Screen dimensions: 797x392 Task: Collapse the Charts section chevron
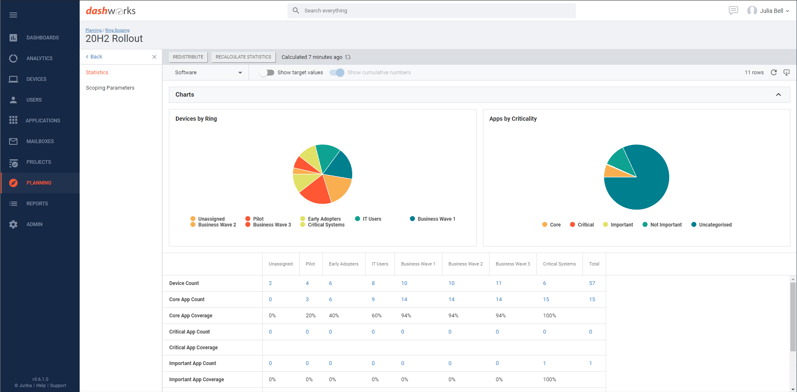778,95
